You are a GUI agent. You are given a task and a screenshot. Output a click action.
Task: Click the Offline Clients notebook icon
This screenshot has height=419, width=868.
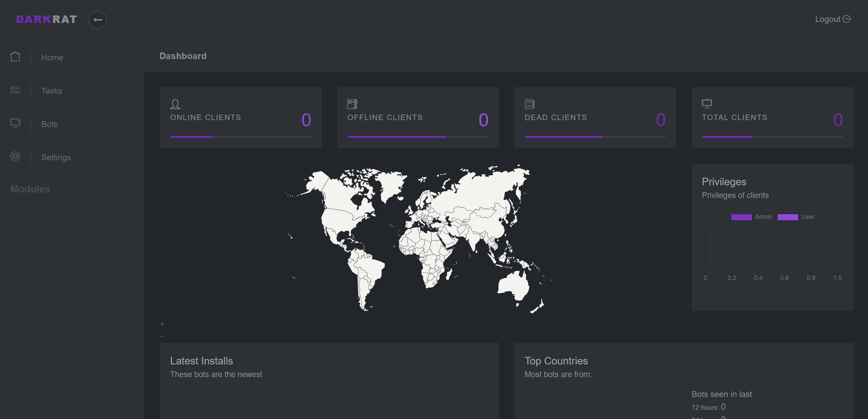click(x=352, y=104)
